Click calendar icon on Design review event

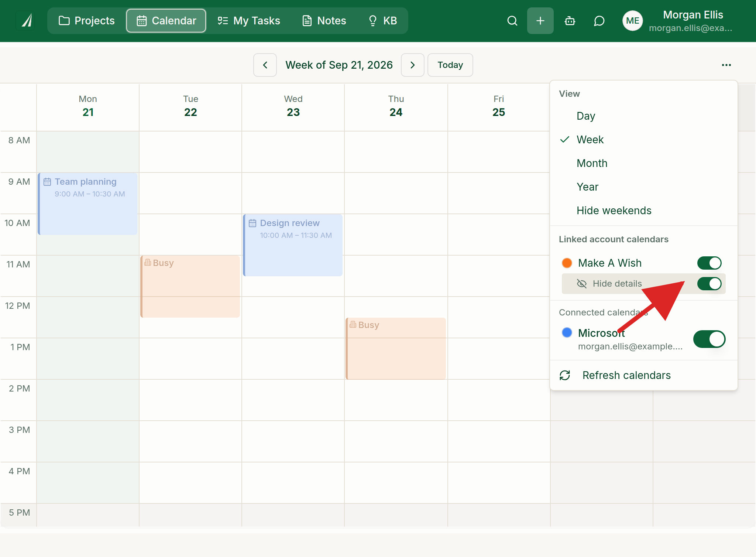pyautogui.click(x=252, y=223)
